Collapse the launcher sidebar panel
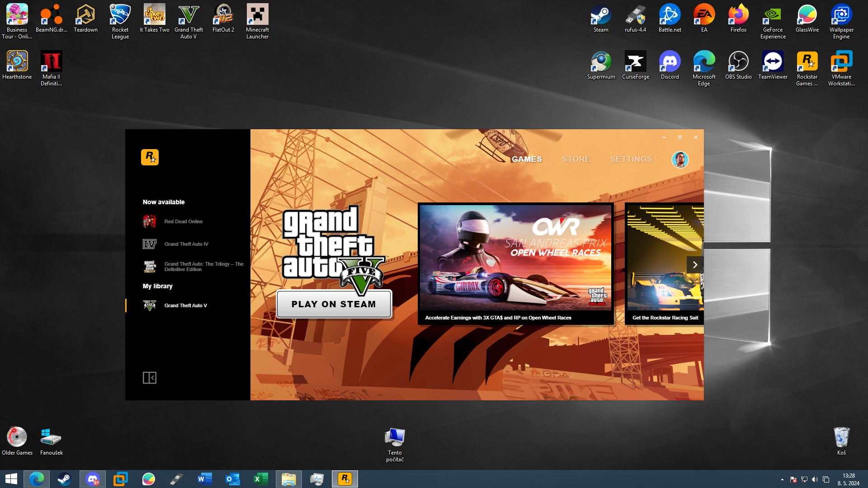 (150, 378)
